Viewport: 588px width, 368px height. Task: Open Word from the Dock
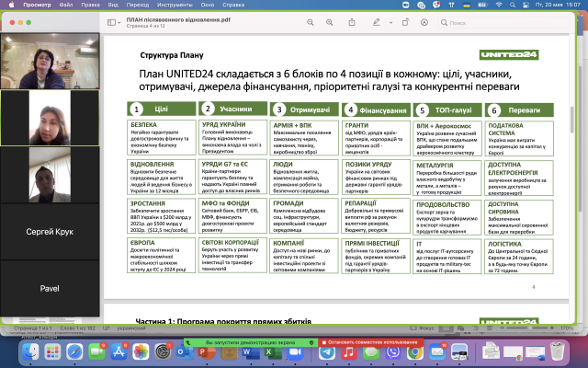[251, 352]
